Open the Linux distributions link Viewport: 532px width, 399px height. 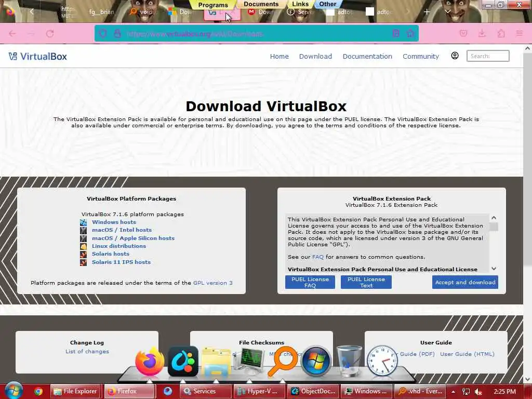point(119,246)
